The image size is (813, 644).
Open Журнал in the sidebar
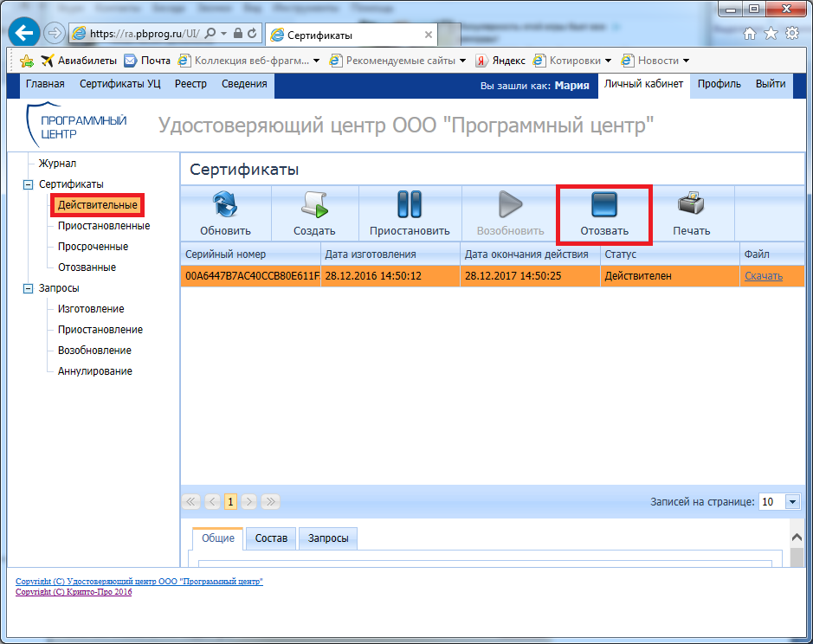coord(57,164)
